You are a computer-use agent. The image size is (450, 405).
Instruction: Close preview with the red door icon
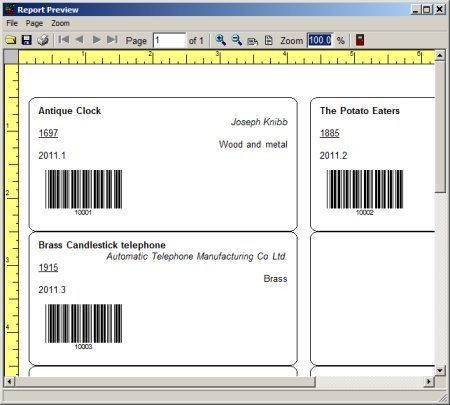tap(360, 40)
